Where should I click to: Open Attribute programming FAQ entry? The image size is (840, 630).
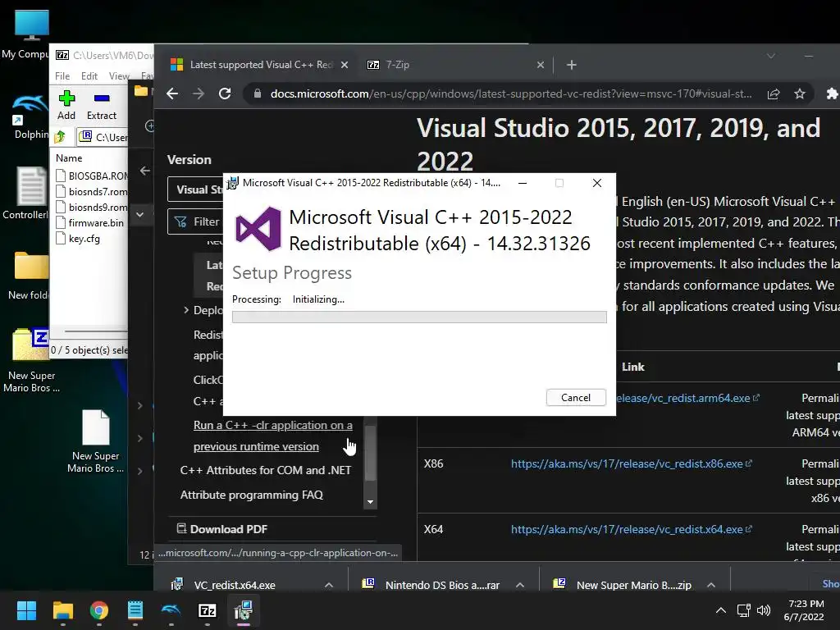coord(251,495)
